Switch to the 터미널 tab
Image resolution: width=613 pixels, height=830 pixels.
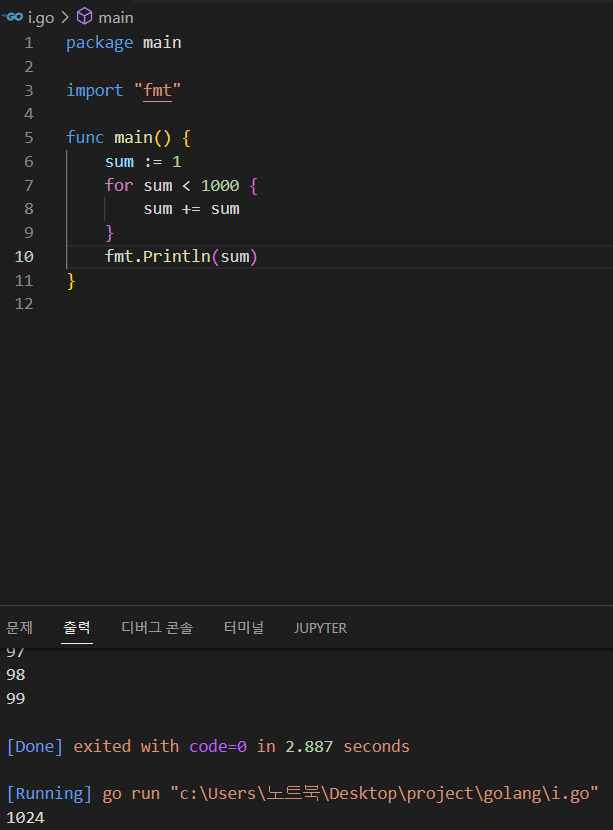click(x=244, y=628)
